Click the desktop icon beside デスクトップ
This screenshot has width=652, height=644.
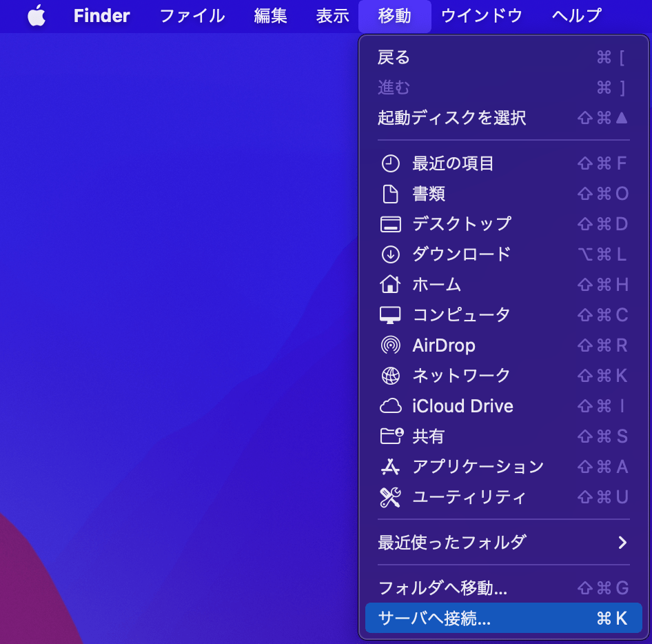391,224
